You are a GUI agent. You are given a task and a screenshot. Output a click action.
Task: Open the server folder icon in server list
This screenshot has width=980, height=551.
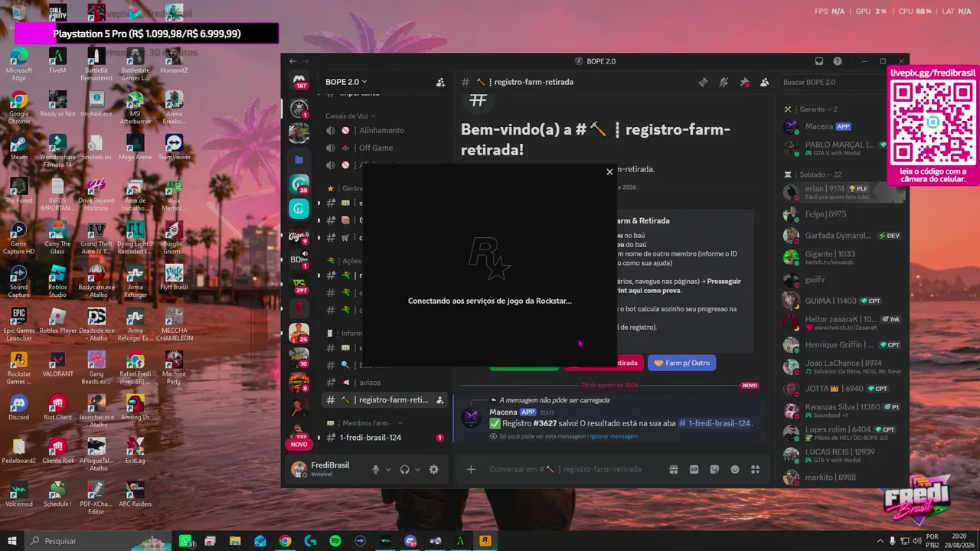pyautogui.click(x=299, y=160)
